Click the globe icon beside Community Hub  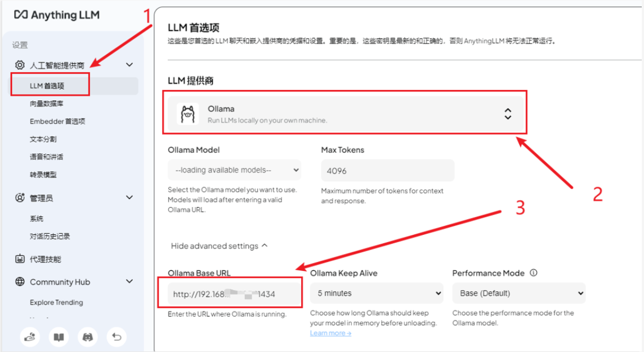pos(20,282)
